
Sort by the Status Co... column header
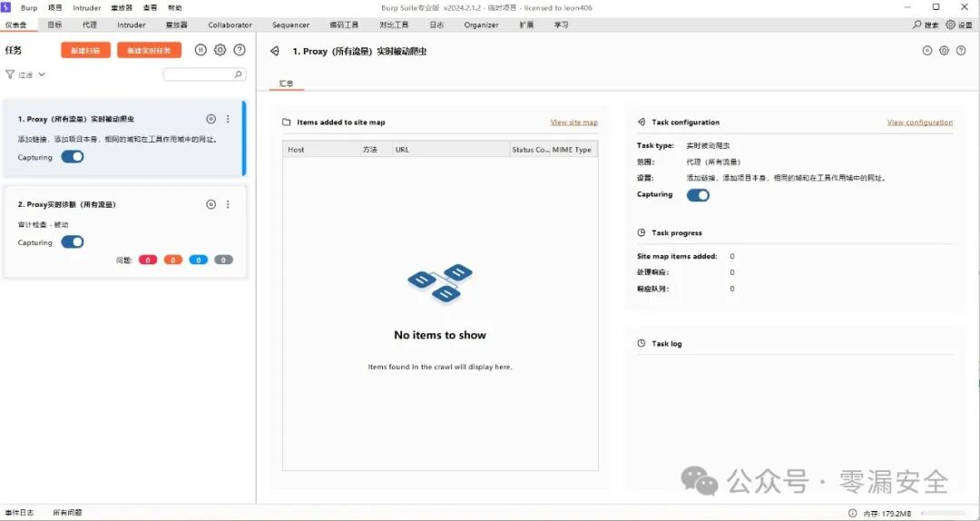(x=530, y=150)
